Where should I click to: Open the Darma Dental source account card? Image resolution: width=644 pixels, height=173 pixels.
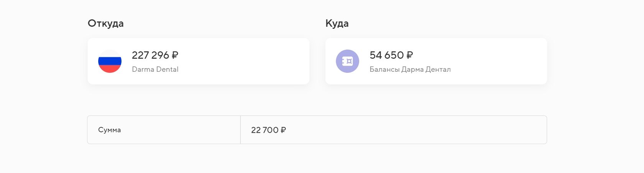tap(199, 61)
